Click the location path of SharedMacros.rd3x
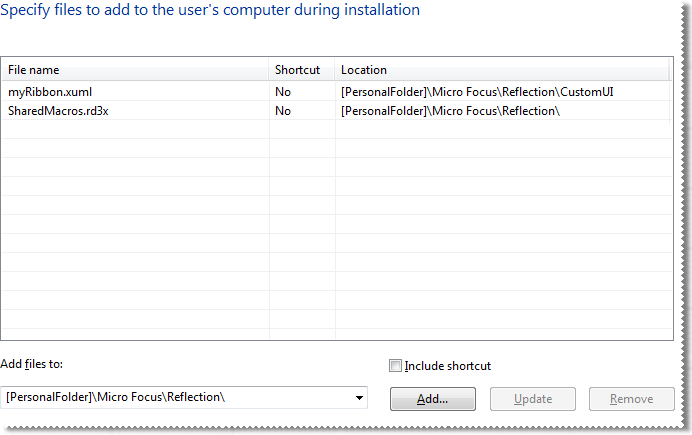 click(x=450, y=111)
